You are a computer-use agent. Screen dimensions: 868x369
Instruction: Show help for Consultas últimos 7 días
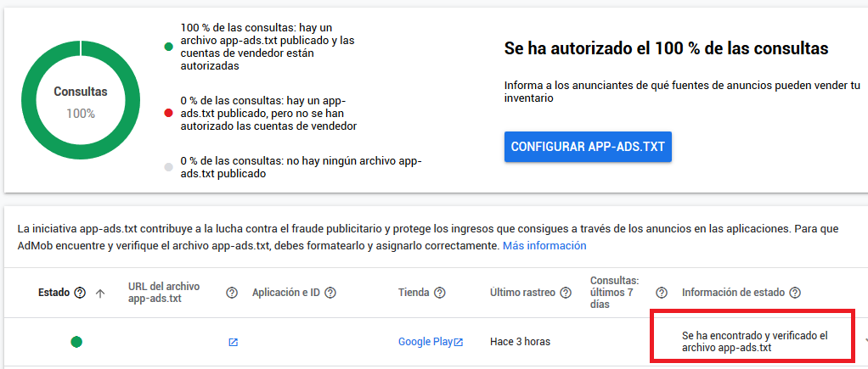pos(661,294)
